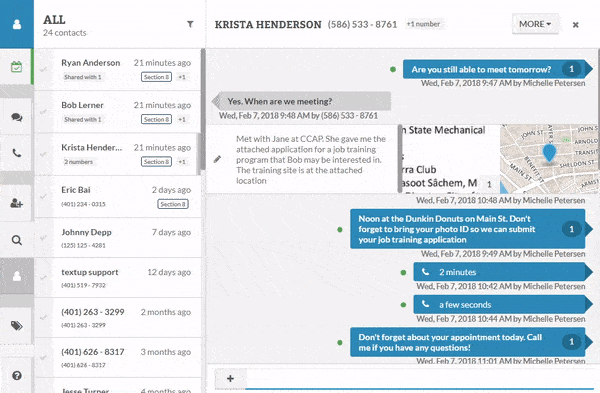Toggle selection check for Bob Lerner
This screenshot has height=393, width=600.
coord(44,112)
